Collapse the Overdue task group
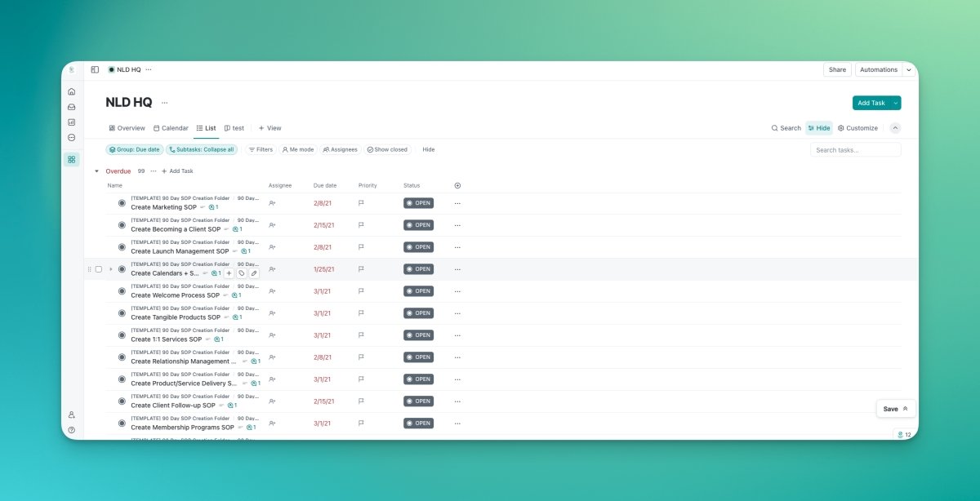This screenshot has width=980, height=501. pyautogui.click(x=96, y=171)
